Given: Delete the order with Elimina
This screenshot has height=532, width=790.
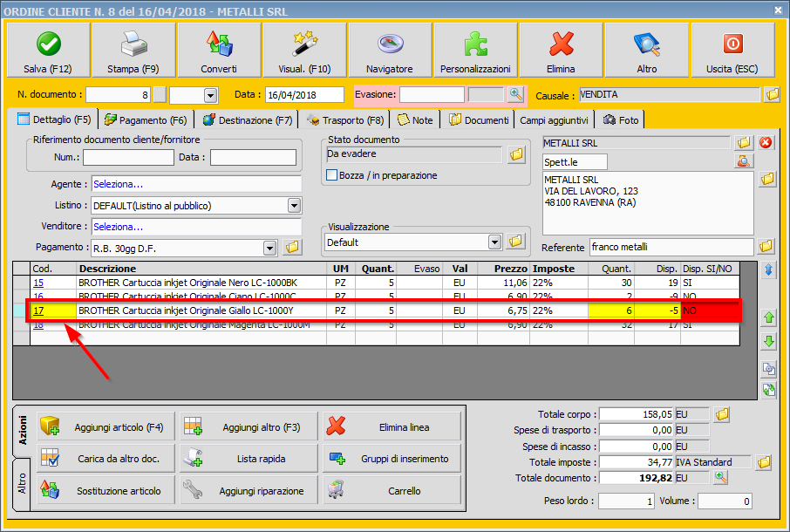Looking at the screenshot, I should click(562, 50).
